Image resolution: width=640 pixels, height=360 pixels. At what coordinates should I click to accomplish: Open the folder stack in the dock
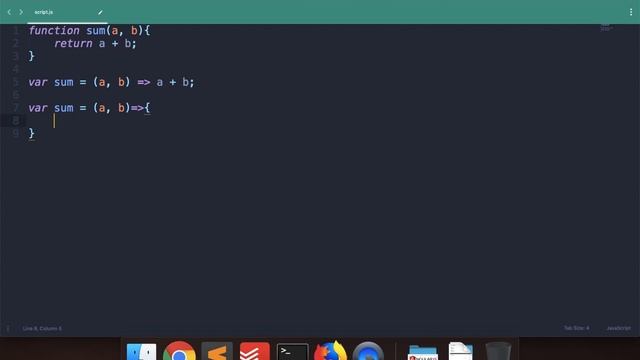click(x=422, y=352)
